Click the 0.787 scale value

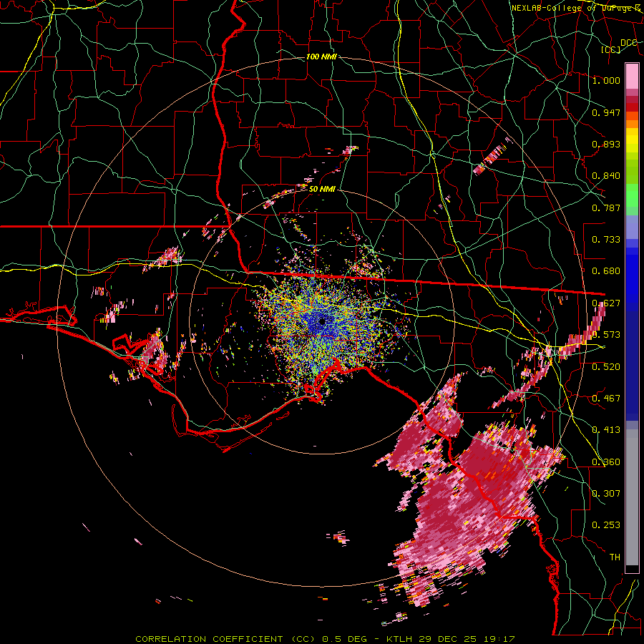606,208
